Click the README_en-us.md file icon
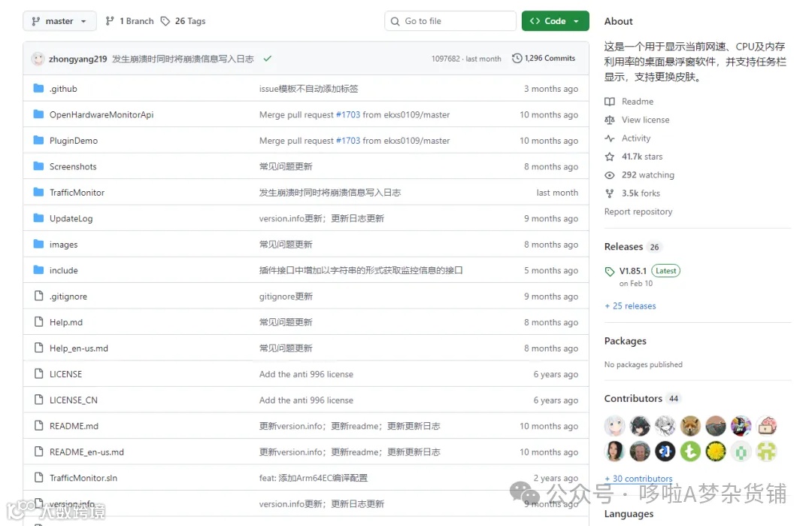Viewport: 812px width, 526px height. (38, 451)
